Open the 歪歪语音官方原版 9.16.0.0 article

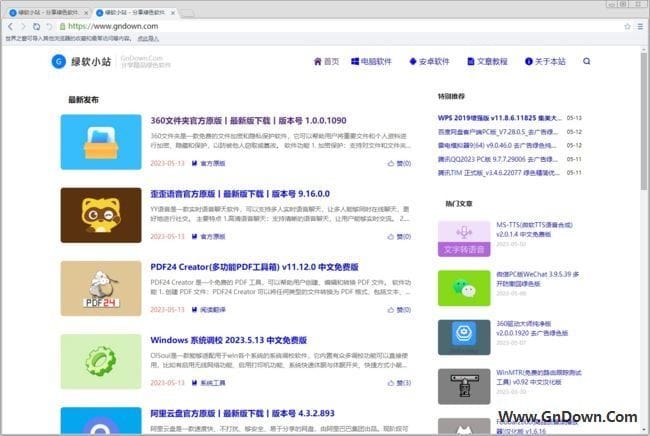coord(240,194)
